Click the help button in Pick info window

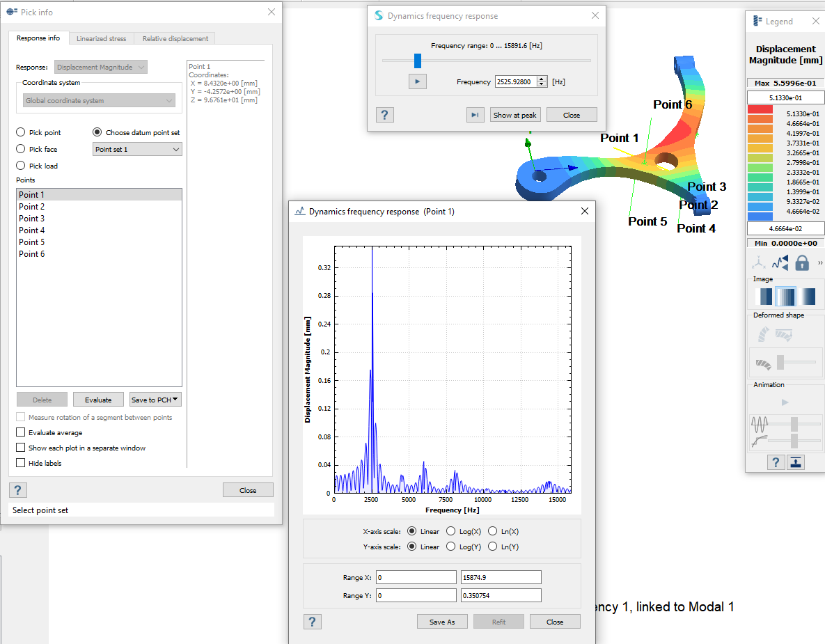[x=18, y=490]
